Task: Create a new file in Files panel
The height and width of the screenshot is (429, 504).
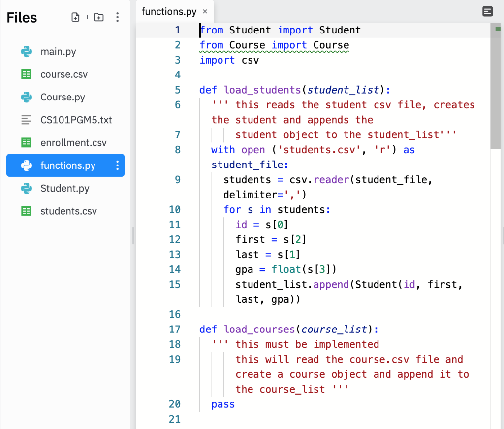Action: tap(75, 17)
